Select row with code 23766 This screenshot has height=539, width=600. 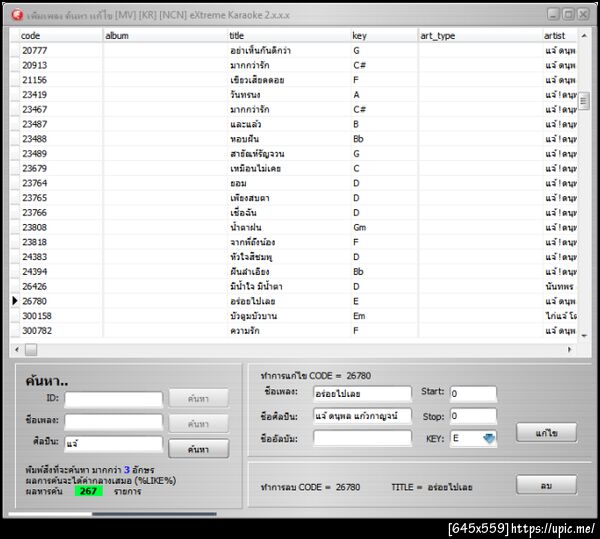293,213
